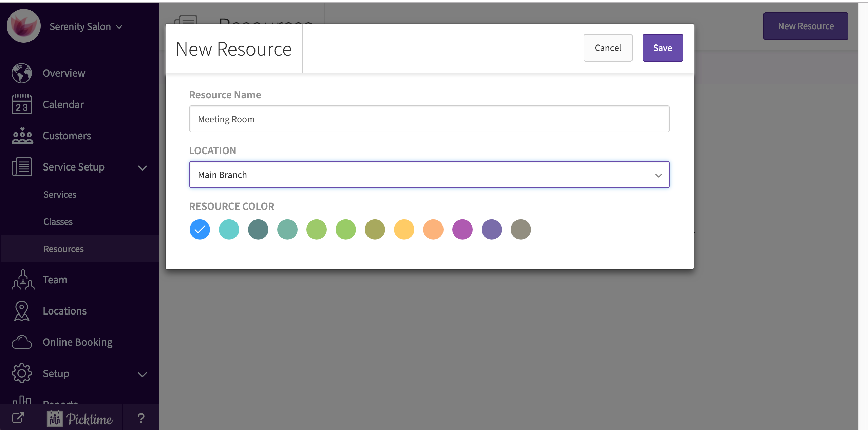Choose the orange resource color

pos(433,230)
